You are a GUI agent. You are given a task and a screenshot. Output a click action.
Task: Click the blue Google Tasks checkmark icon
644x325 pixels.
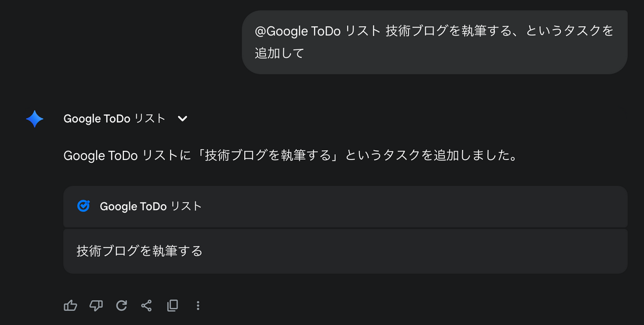pos(83,206)
